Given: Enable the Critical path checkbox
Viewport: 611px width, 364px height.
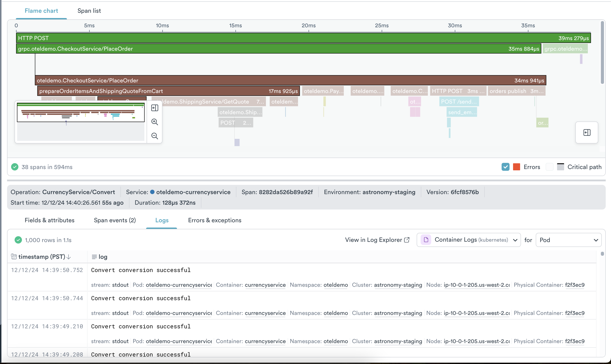Looking at the screenshot, I should 549,167.
